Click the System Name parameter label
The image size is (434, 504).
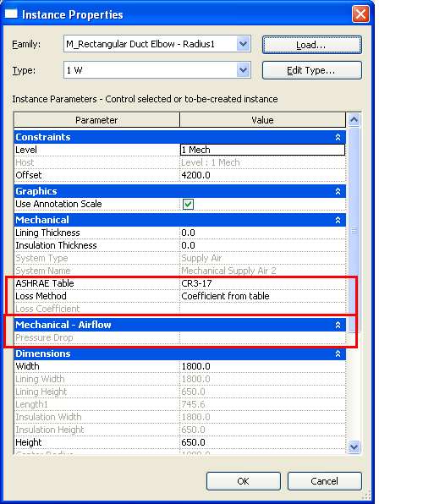click(x=43, y=271)
